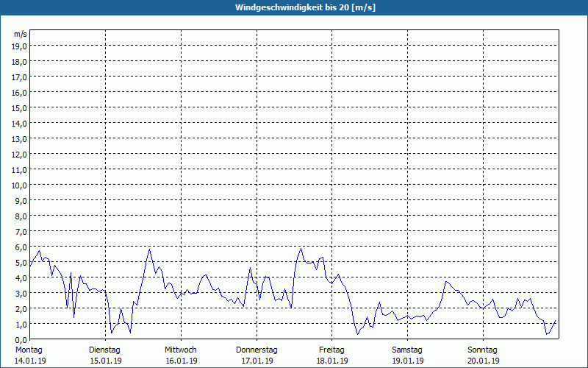Click the date '19.01.19'
The height and width of the screenshot is (368, 588).
pyautogui.click(x=408, y=361)
